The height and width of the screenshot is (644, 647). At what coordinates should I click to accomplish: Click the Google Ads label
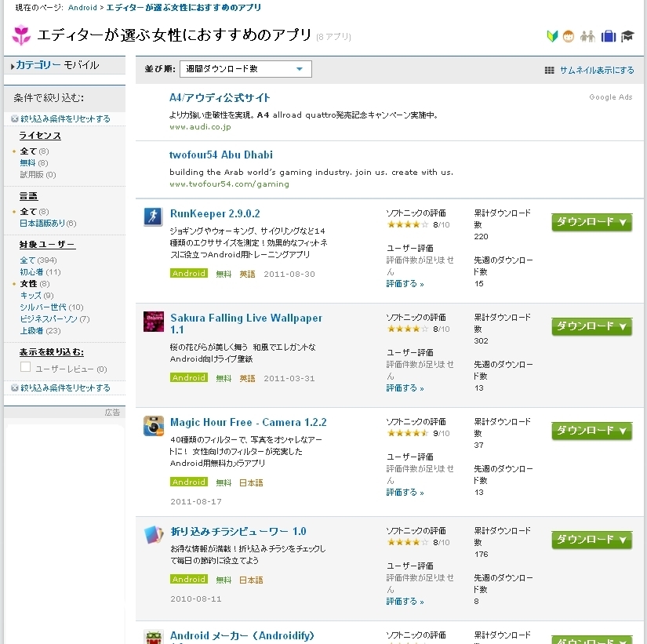coord(611,97)
